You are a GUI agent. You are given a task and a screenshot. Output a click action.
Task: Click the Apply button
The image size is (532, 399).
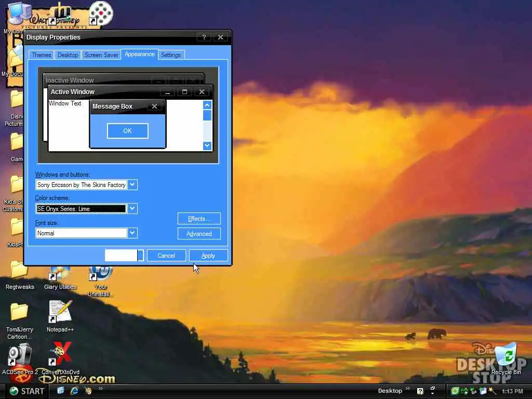coord(208,256)
